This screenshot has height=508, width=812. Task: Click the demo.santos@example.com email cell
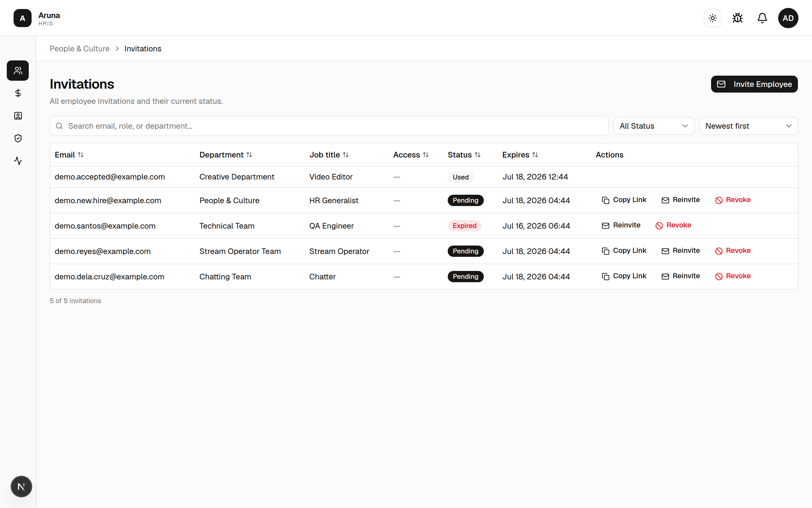(105, 226)
